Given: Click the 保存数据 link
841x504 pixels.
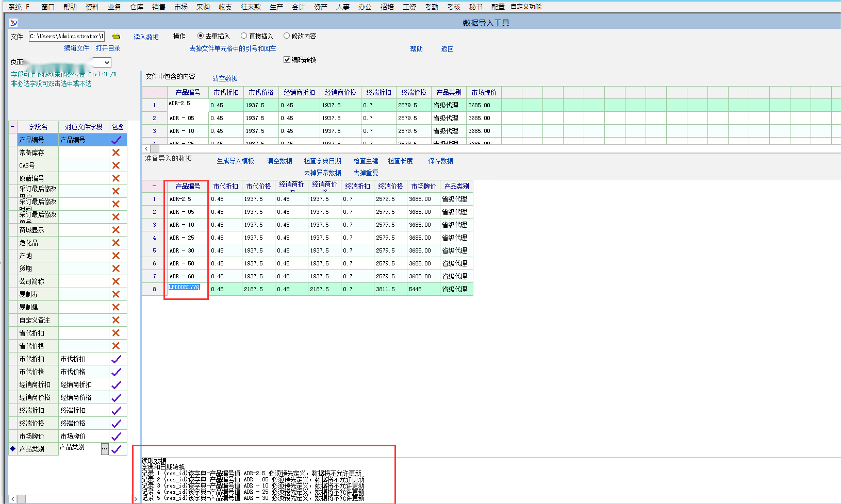Looking at the screenshot, I should click(440, 161).
